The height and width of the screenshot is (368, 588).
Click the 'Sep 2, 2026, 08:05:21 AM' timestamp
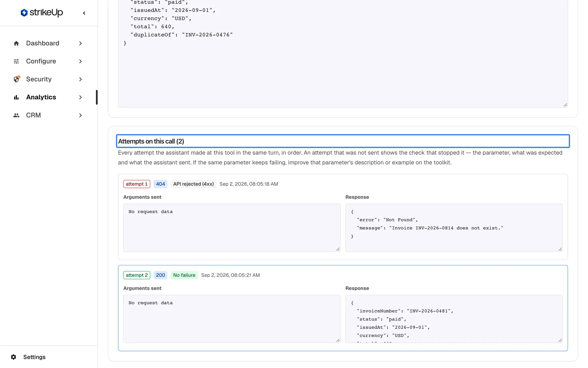(230, 275)
